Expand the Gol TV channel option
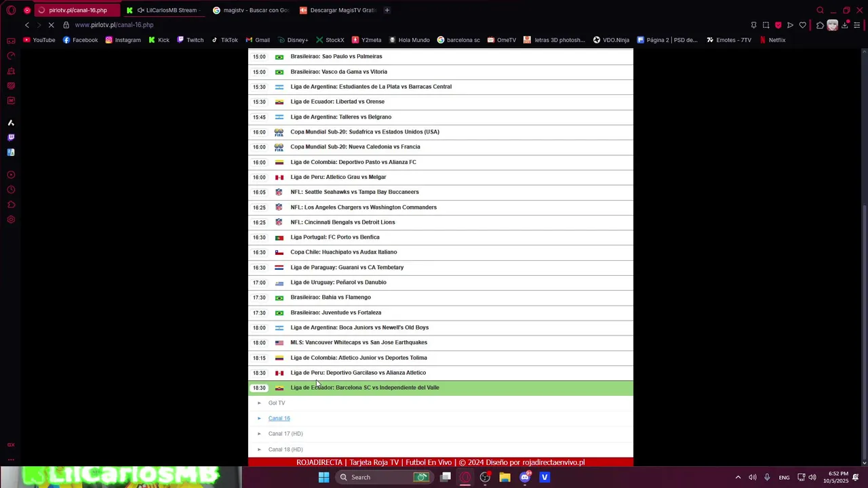Viewport: 868px width, 488px height. (276, 403)
